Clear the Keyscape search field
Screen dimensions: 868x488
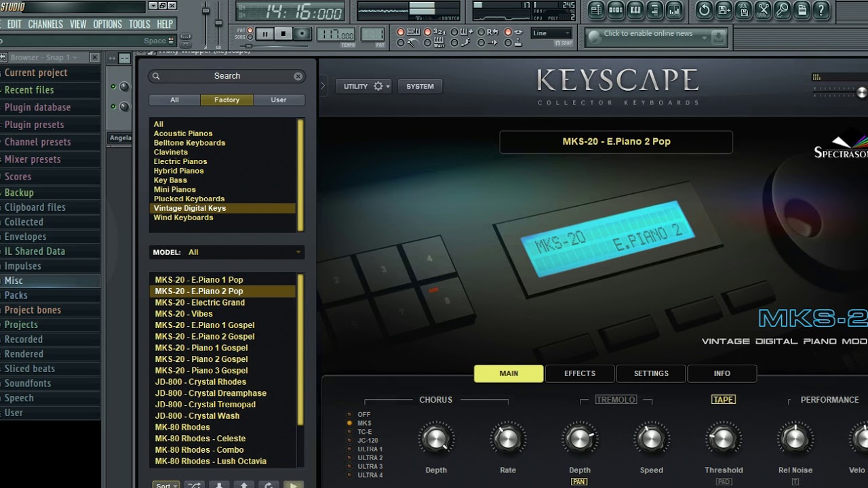(x=298, y=76)
